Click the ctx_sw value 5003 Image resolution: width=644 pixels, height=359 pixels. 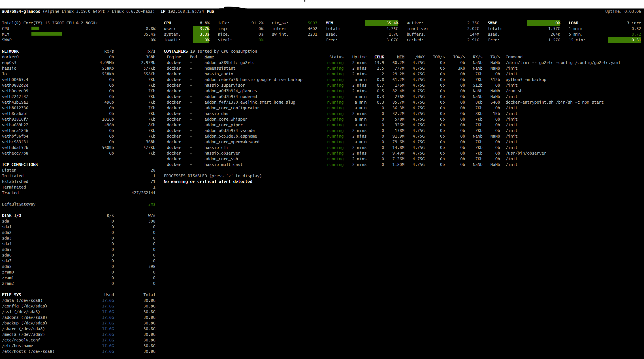pos(312,23)
